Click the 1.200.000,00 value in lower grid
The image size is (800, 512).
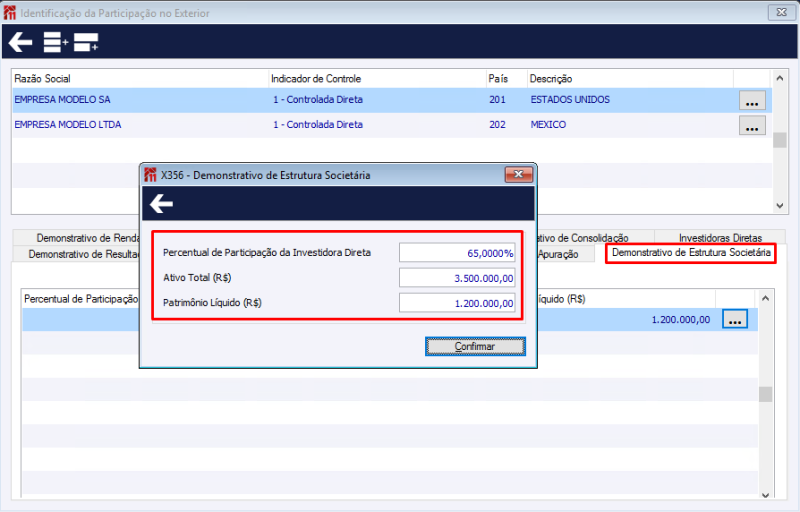coord(681,320)
